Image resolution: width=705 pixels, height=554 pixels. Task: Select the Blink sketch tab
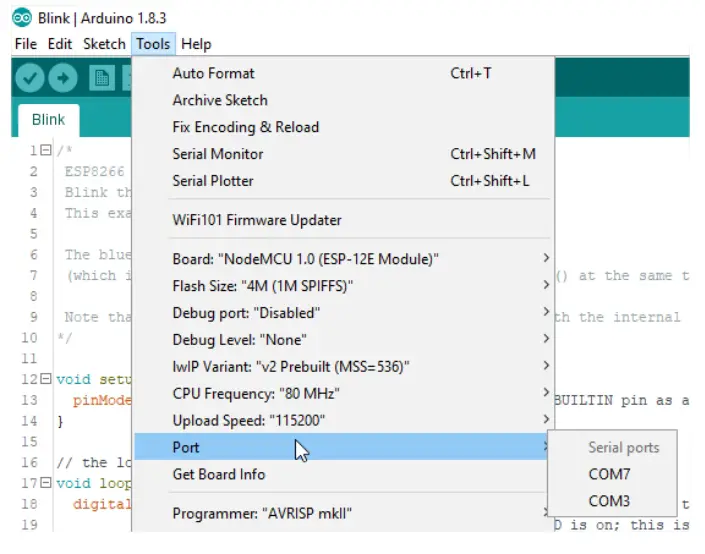pos(49,120)
